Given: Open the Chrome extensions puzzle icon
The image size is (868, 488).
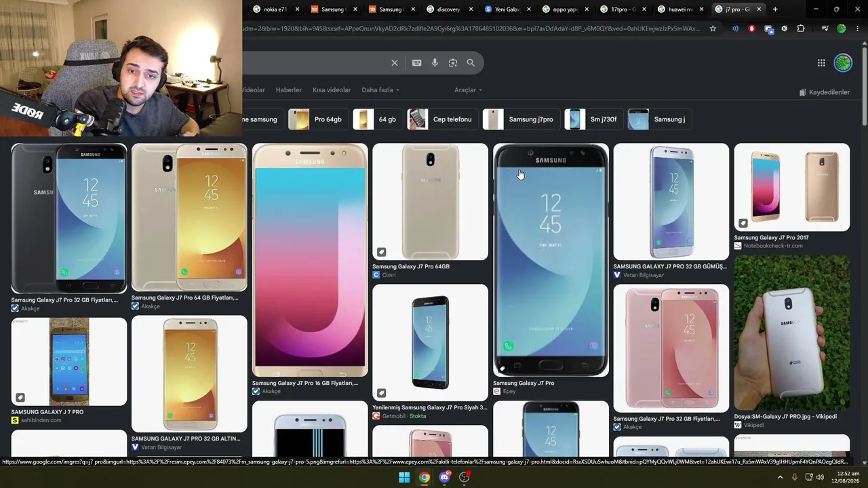Looking at the screenshot, I should 801,28.
